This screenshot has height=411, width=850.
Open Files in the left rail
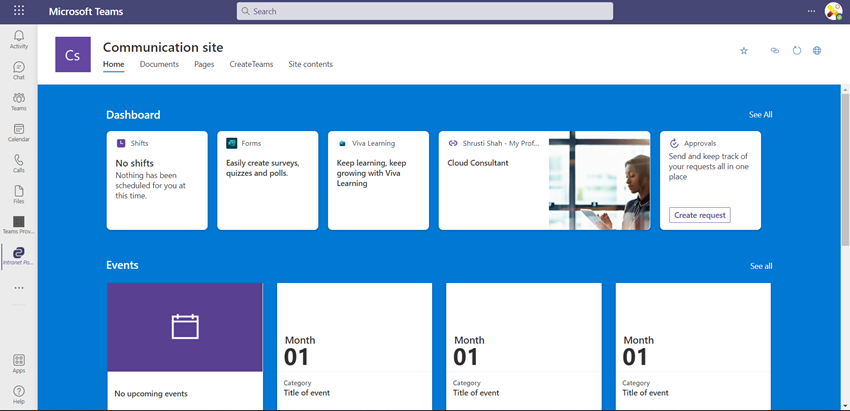click(x=19, y=195)
